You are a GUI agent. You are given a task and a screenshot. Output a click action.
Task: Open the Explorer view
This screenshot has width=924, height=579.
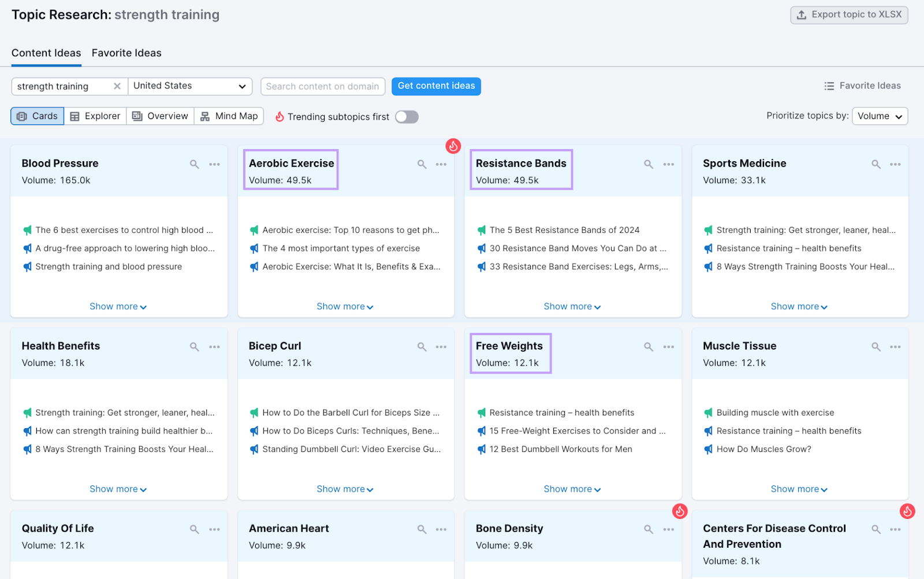95,116
